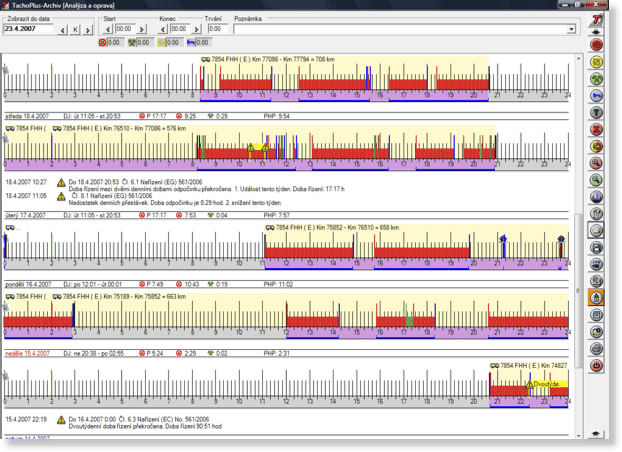
Task: Click the yellow-red arrow swap icon in sidebar
Action: tap(596, 146)
